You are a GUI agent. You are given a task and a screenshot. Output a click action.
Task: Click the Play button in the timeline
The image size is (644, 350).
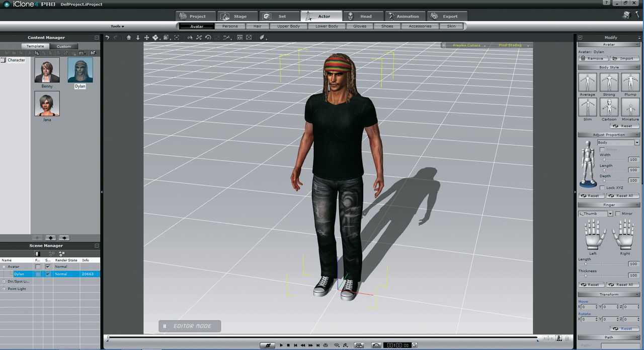tap(281, 345)
